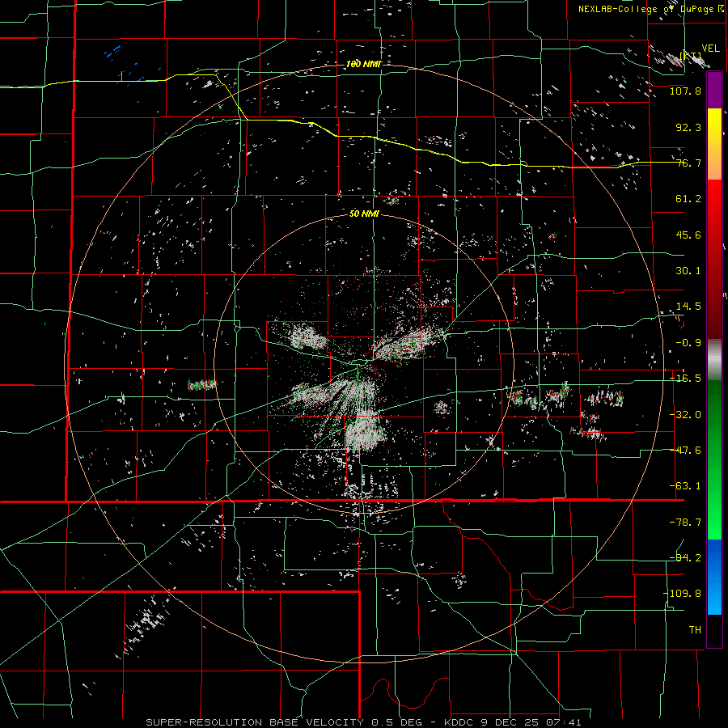Click the -32.0 velocity scale value
Viewport: 728px width, 728px height.
coord(685,415)
